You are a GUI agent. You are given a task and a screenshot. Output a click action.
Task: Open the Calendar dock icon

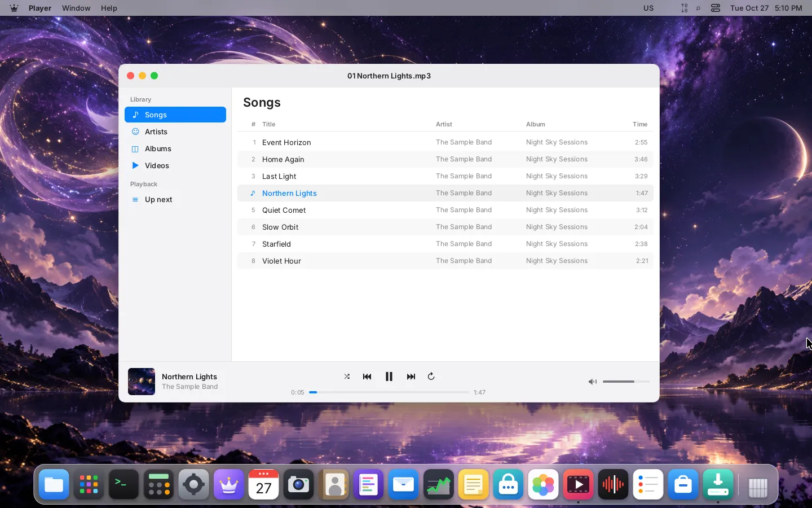pos(263,484)
